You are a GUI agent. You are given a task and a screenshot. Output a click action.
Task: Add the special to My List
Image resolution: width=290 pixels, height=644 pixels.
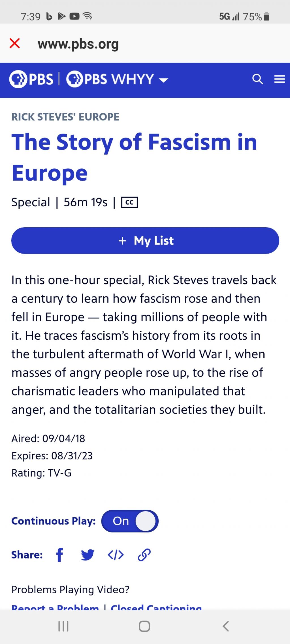[x=145, y=241]
